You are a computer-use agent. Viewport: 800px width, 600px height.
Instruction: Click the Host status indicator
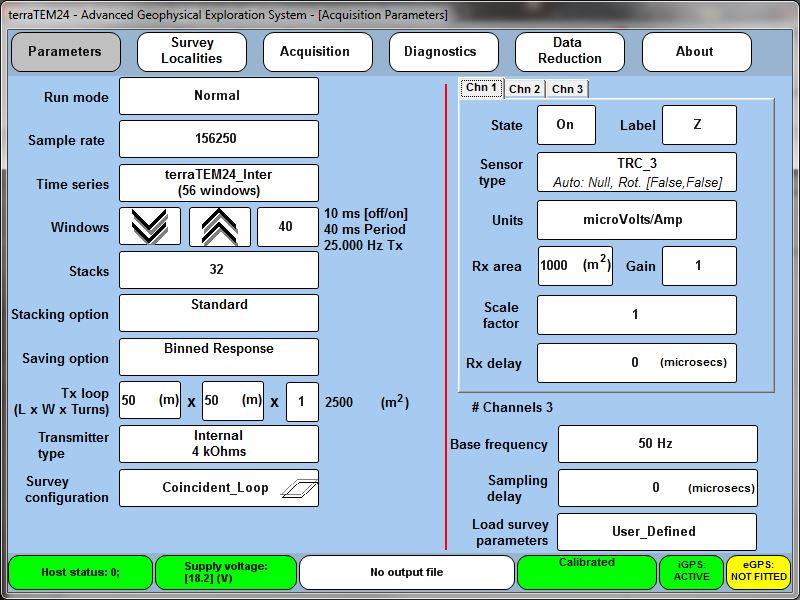tap(81, 572)
